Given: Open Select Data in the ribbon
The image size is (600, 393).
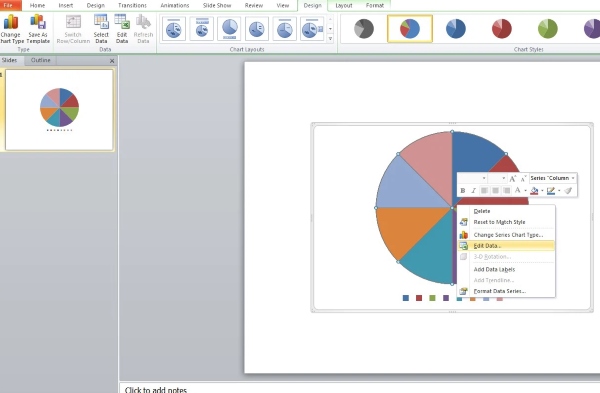Looking at the screenshot, I should pyautogui.click(x=101, y=28).
